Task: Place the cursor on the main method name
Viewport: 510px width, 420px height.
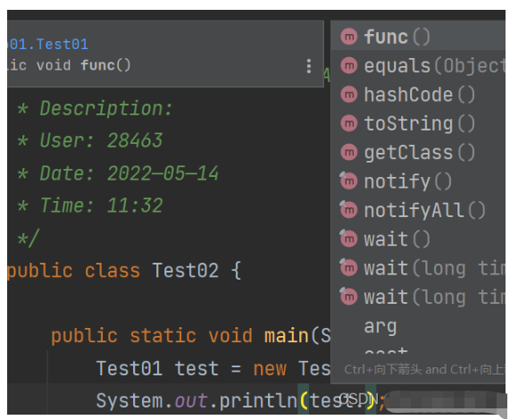Action: coord(286,336)
